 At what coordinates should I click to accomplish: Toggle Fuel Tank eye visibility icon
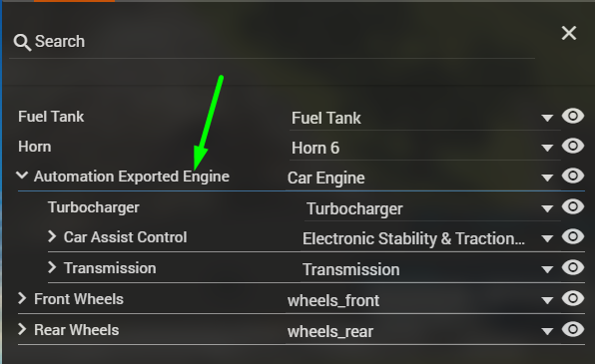(x=573, y=116)
